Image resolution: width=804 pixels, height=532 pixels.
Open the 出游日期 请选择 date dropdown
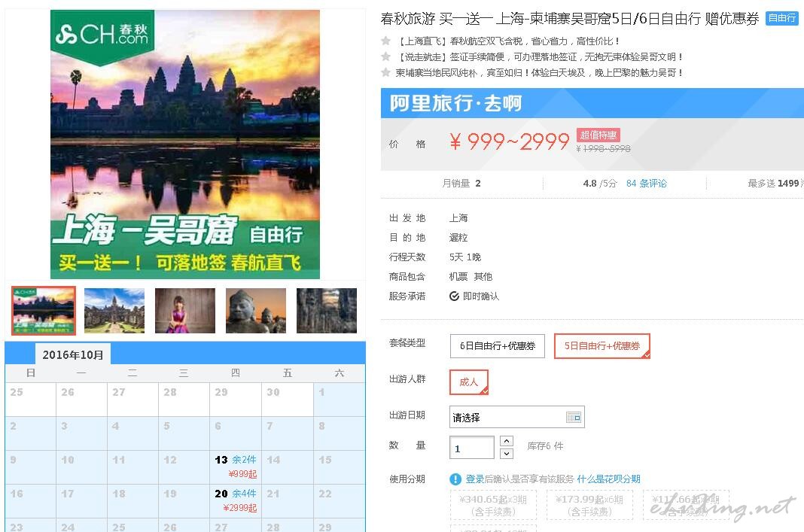point(517,417)
